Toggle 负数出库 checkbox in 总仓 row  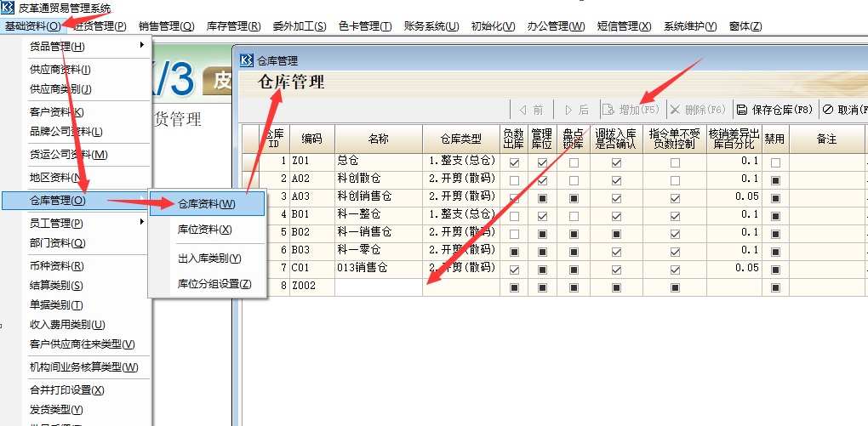coord(514,163)
